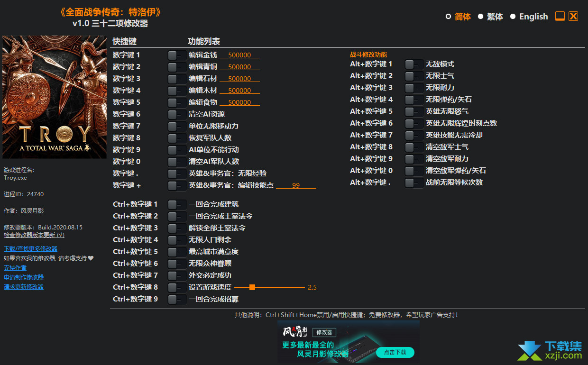
Task: Enable 设置游戏速度 toggle
Action: click(x=176, y=287)
